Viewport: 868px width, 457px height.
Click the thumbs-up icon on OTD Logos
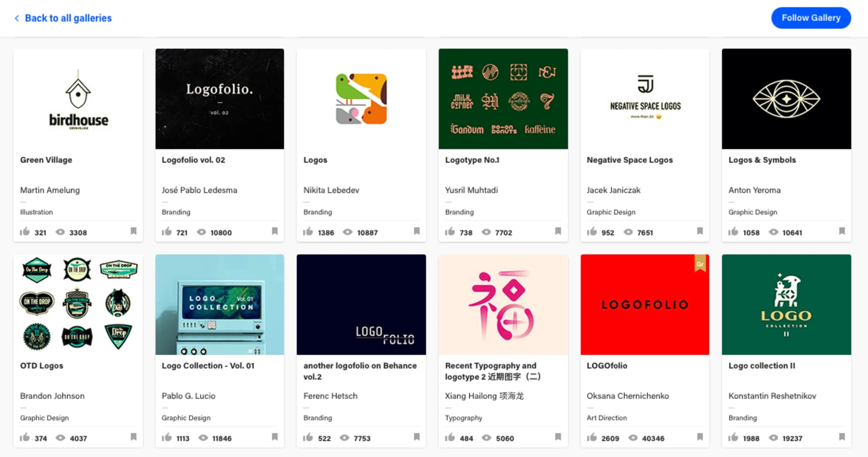(x=25, y=438)
